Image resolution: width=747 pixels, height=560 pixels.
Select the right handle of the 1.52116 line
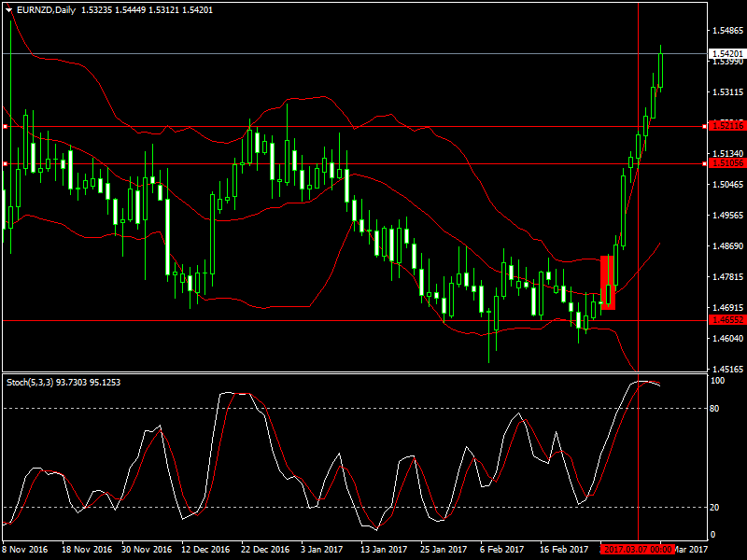pos(705,127)
